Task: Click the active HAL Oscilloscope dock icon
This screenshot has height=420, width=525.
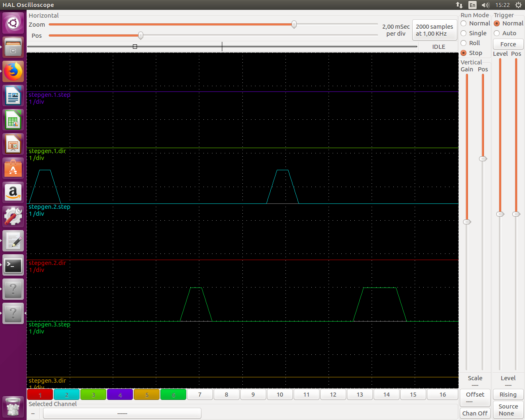Action: pyautogui.click(x=13, y=313)
